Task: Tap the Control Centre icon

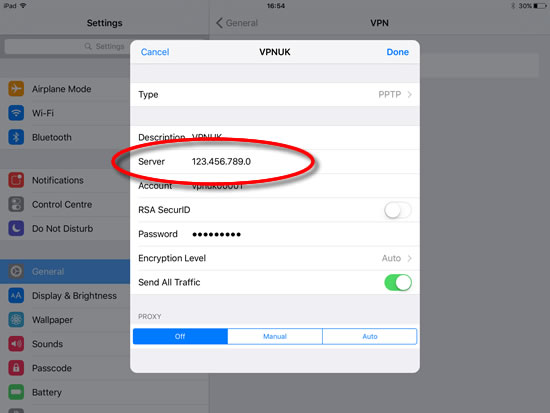Action: (16, 204)
